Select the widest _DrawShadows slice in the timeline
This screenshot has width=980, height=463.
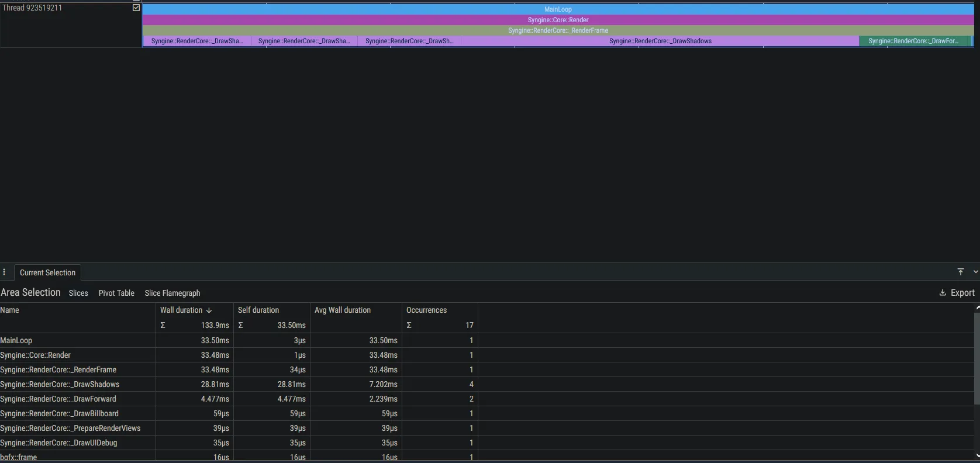pos(660,41)
